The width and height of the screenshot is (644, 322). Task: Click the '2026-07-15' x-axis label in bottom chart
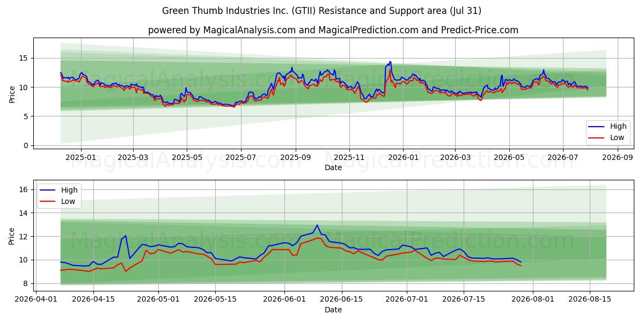tap(463, 300)
